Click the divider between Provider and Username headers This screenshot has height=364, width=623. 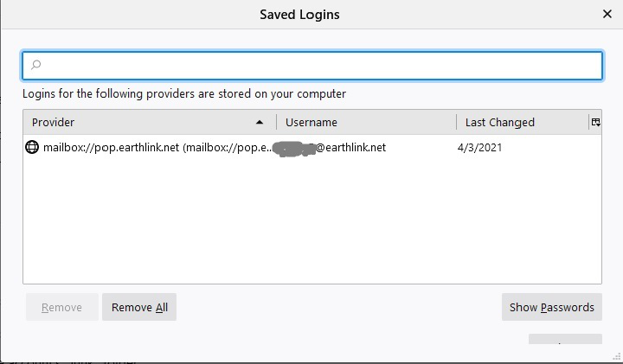coord(277,123)
